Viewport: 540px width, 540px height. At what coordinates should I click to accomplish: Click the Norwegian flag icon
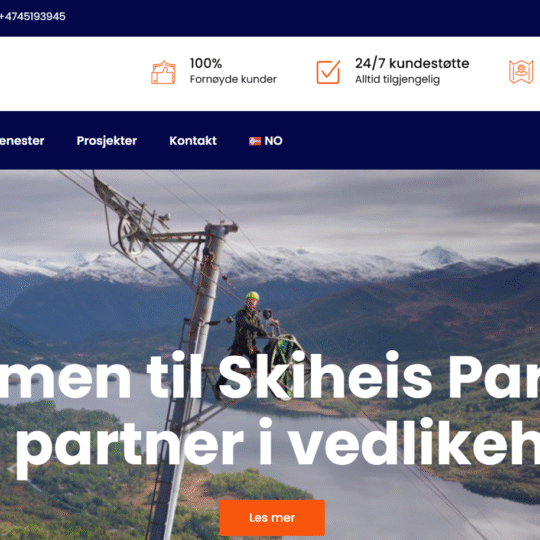(255, 141)
